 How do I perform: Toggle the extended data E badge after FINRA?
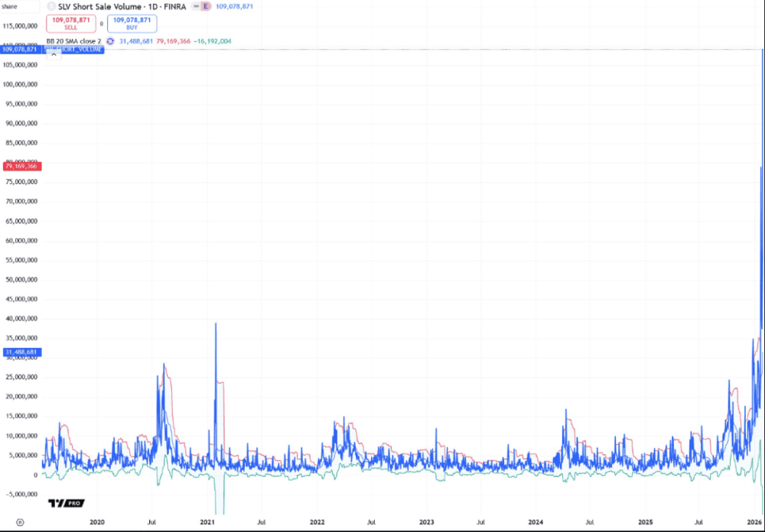[x=205, y=7]
